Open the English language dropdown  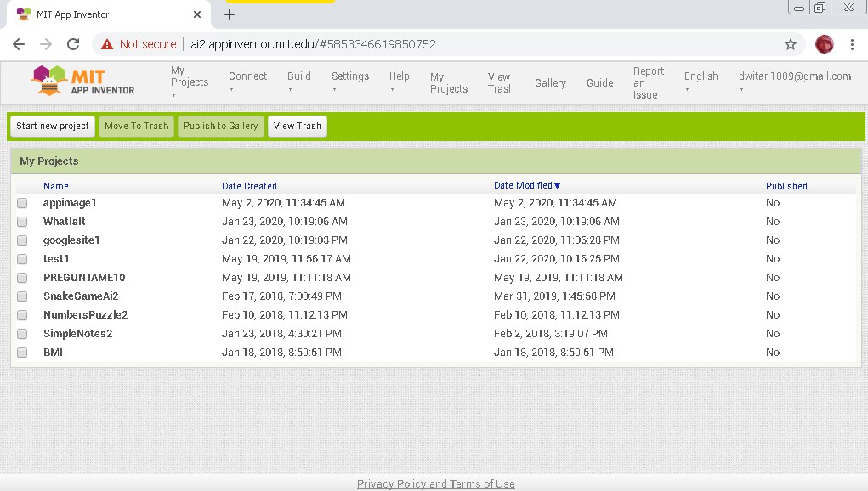coord(701,81)
